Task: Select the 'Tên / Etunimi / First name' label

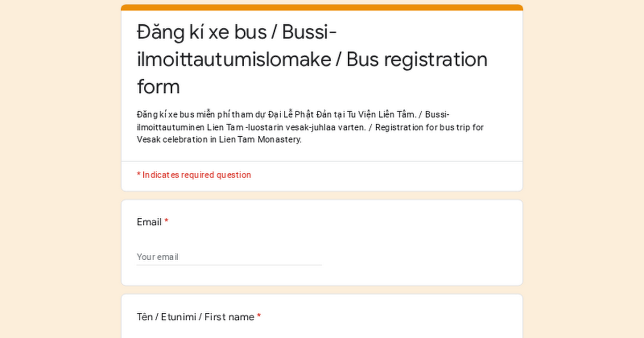Action: pyautogui.click(x=195, y=317)
